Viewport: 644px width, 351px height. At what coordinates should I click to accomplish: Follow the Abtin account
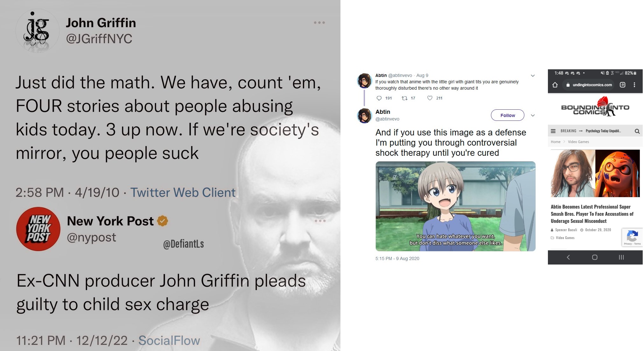pyautogui.click(x=507, y=115)
